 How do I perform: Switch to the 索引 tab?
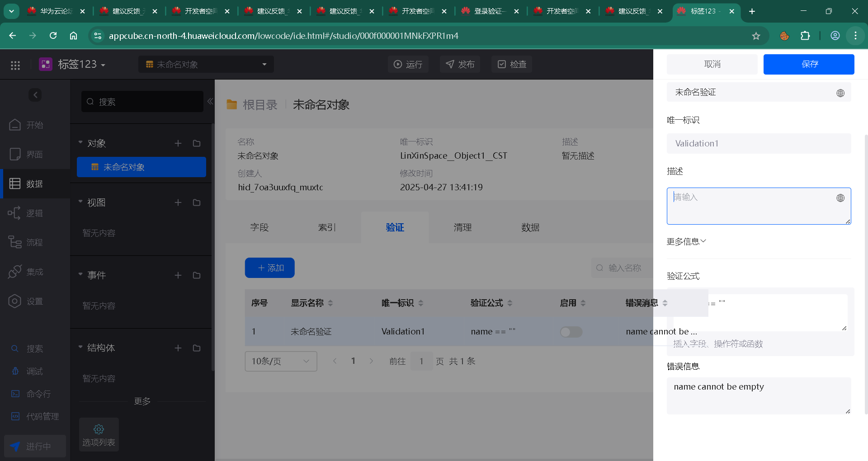coord(327,227)
